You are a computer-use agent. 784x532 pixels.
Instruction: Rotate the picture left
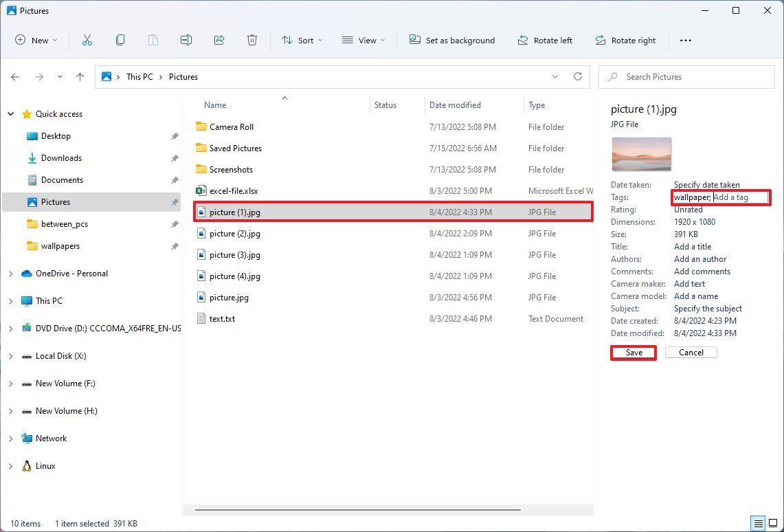(545, 40)
